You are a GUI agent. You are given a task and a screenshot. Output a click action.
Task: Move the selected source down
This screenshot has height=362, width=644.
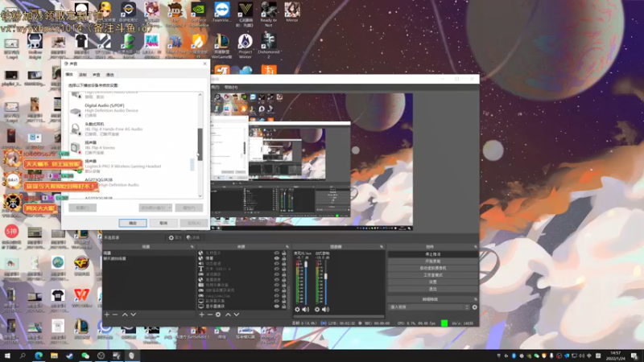237,315
